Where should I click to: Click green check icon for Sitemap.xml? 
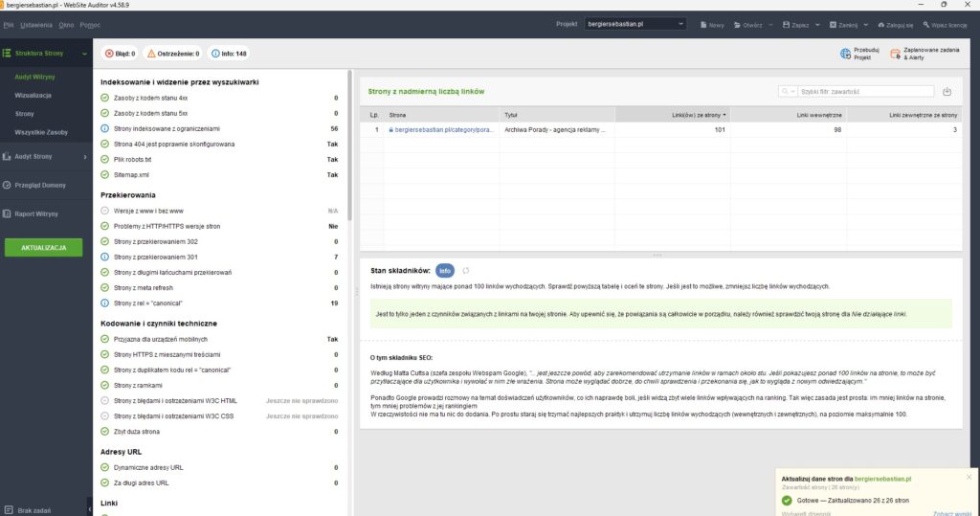(105, 175)
